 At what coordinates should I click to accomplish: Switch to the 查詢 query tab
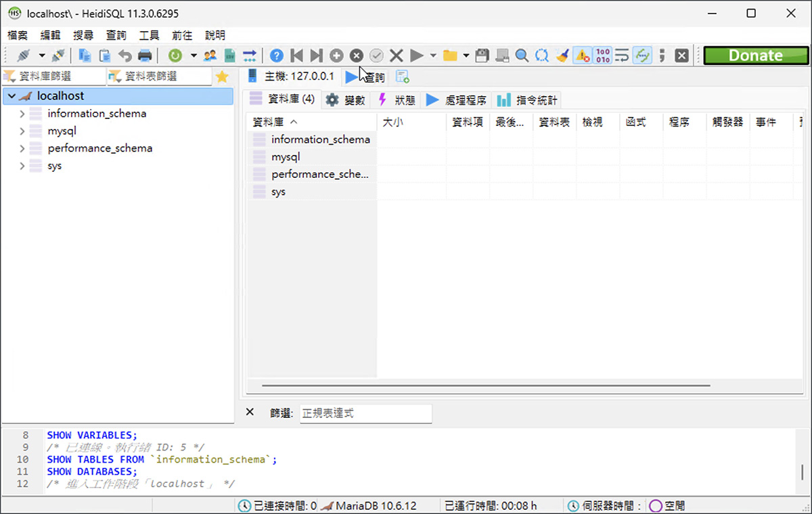click(x=366, y=77)
